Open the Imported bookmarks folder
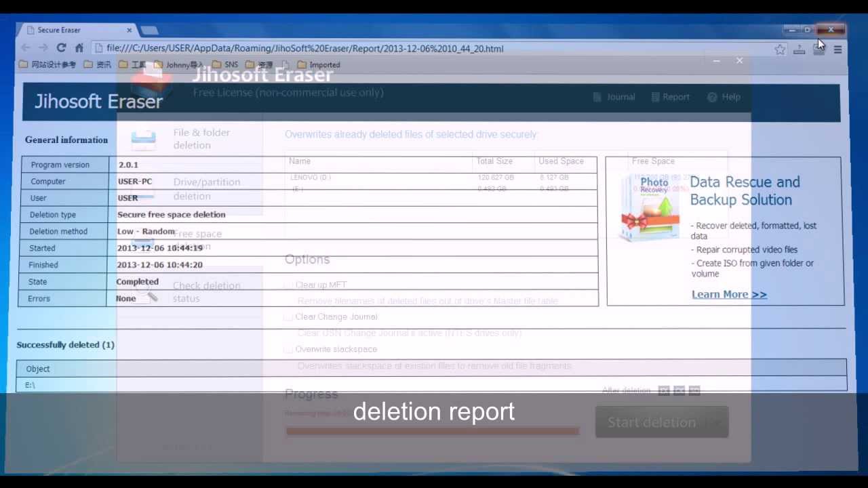 coord(319,65)
